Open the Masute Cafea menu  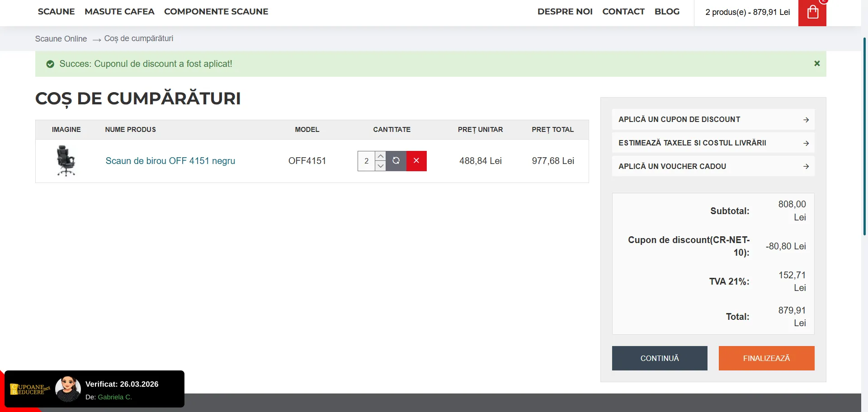[119, 12]
